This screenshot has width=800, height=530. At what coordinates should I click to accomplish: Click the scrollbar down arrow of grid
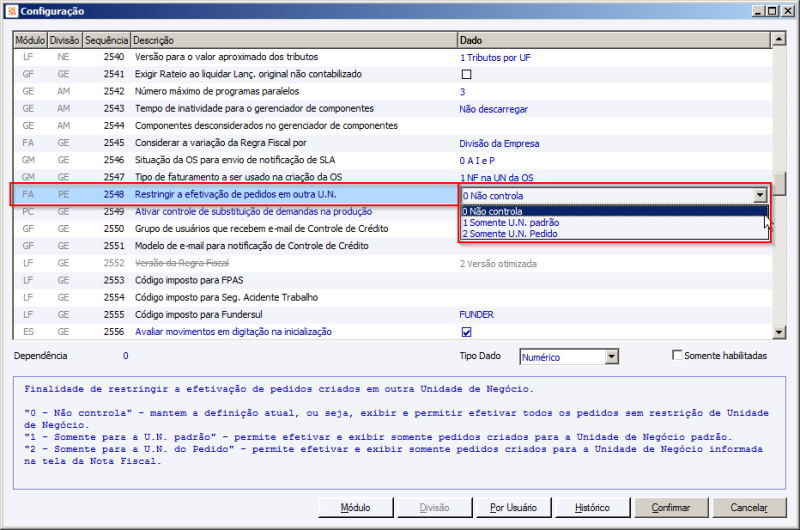[779, 333]
